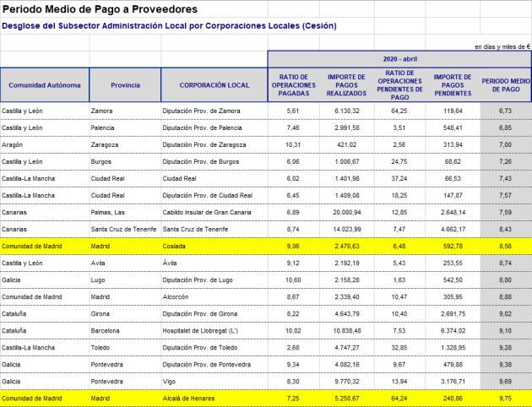532x407 pixels.
Task: Click ratio '64,25' in Zamora row
Action: click(399, 111)
